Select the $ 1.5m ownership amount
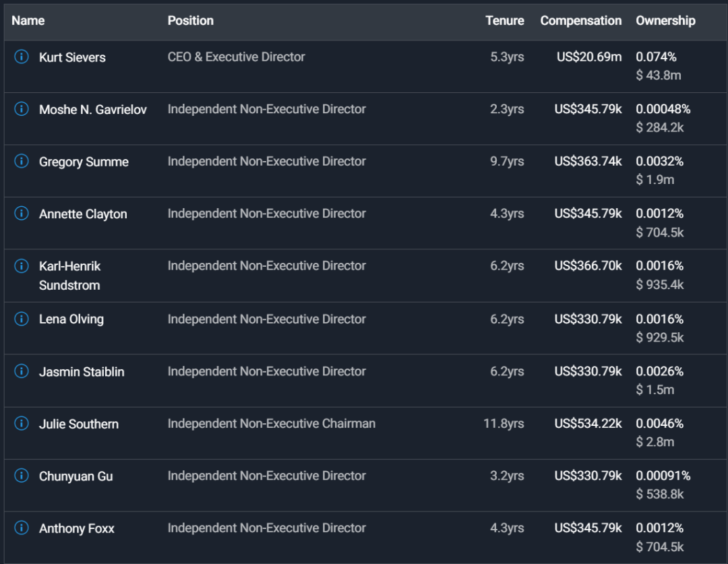The image size is (728, 564). point(655,389)
